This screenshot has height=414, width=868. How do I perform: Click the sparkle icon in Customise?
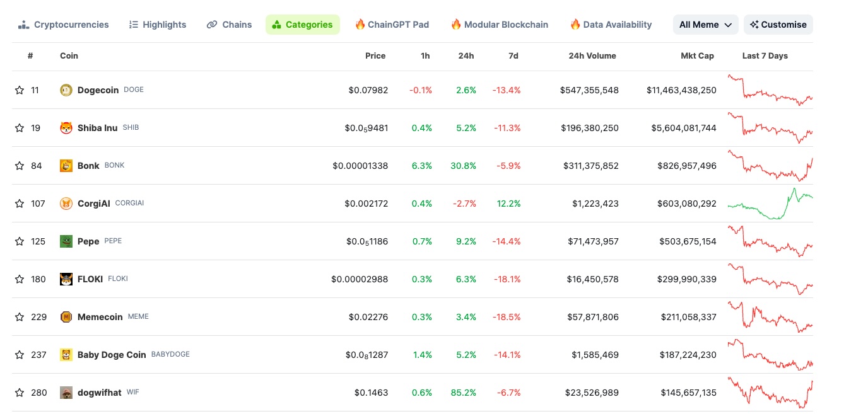click(754, 25)
